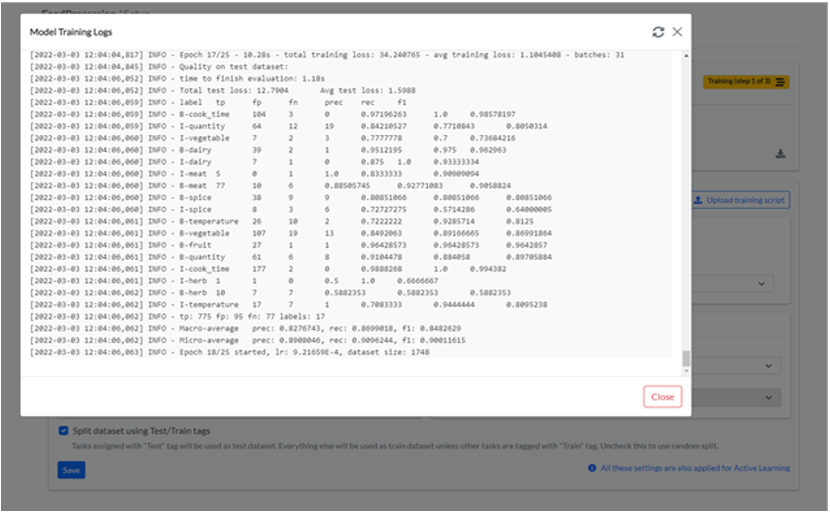Open the Training step status menu icon
This screenshot has height=513, width=830.
coord(780,82)
